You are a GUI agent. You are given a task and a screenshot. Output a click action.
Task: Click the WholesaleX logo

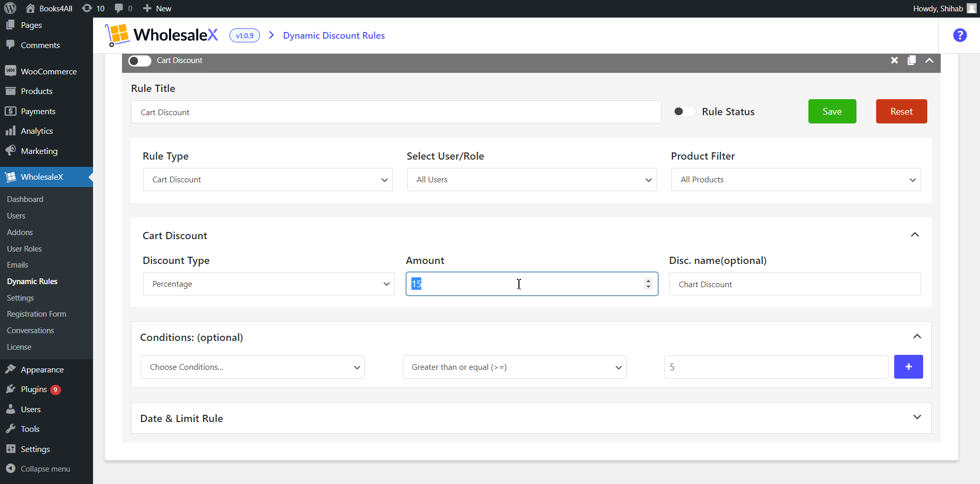162,35
